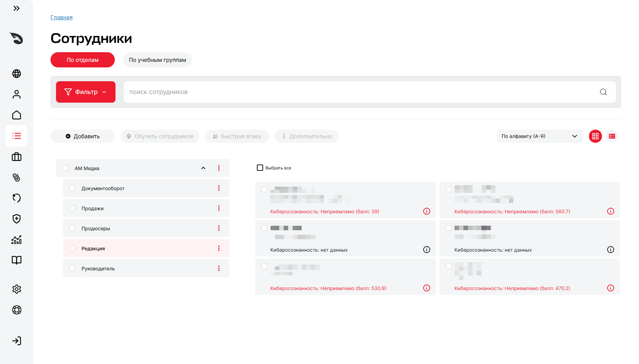Click the Добавить button
Image resolution: width=639 pixels, height=364 pixels.
83,136
